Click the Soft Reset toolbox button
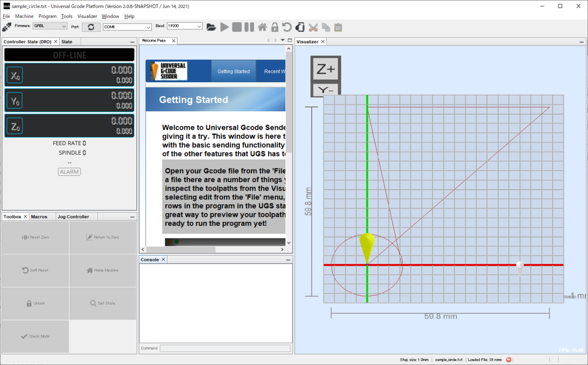This screenshot has width=588, height=365. pos(35,270)
